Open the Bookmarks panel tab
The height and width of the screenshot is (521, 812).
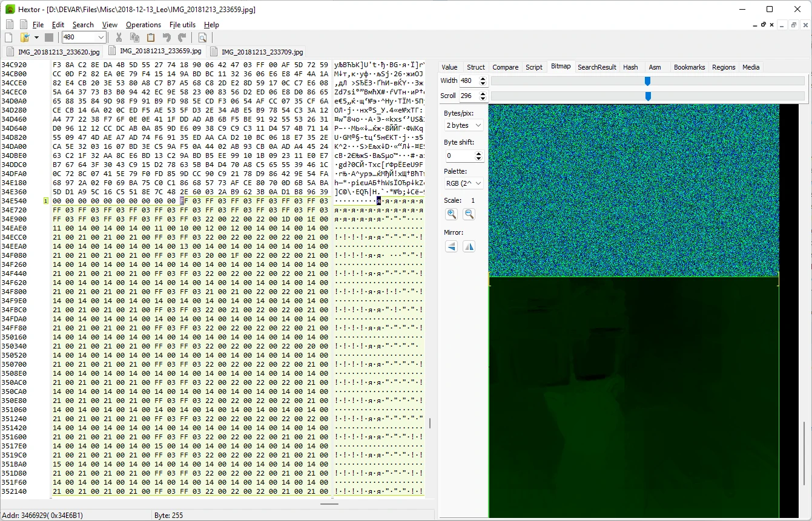[689, 67]
